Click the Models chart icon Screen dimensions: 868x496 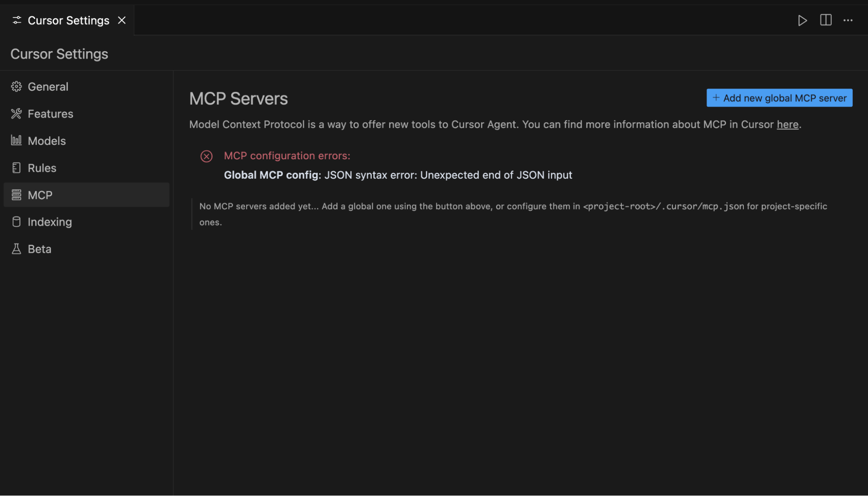pos(16,140)
